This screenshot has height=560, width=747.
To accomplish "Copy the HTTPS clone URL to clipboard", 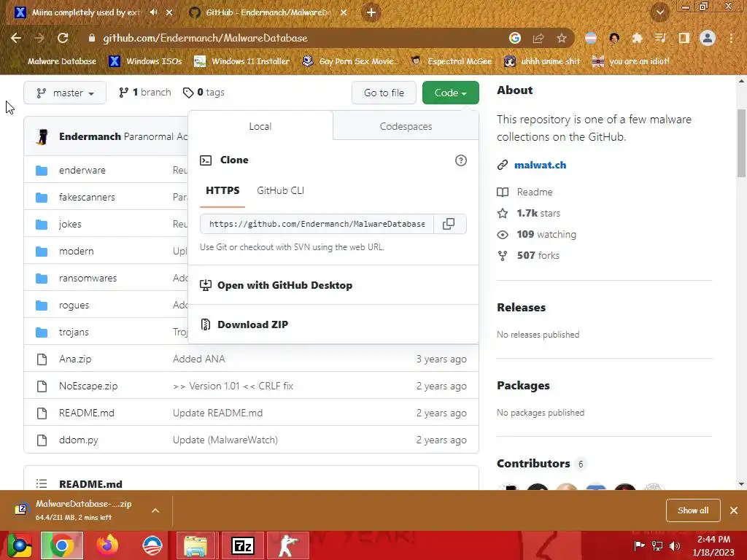I will point(449,224).
